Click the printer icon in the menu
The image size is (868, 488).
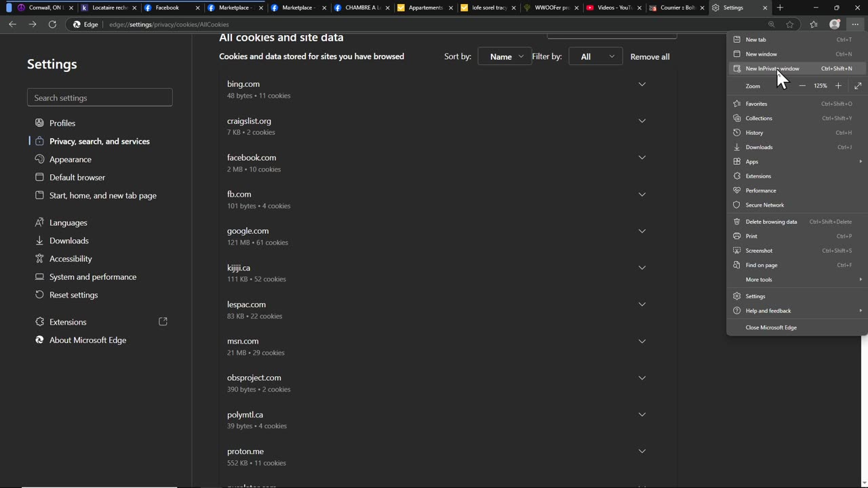737,236
